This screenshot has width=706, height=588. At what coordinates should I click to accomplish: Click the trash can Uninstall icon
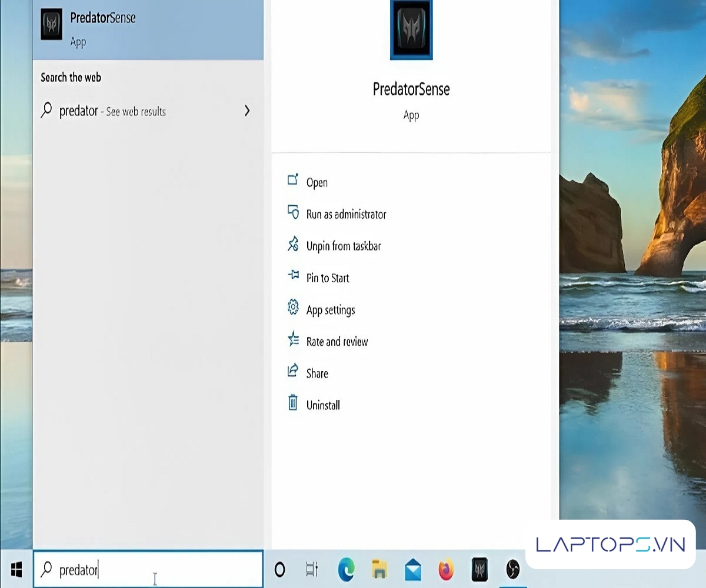[x=293, y=403]
